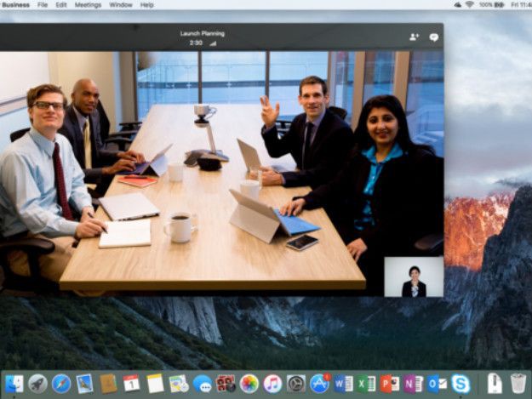The image size is (532, 399).
Task: Open the Edit menu
Action: pos(61,5)
